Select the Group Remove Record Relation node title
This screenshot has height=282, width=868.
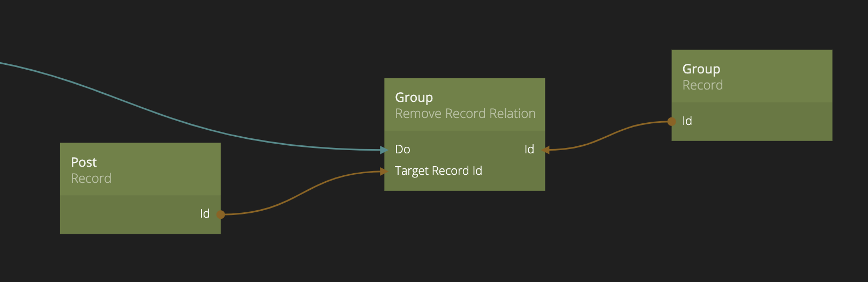414,98
